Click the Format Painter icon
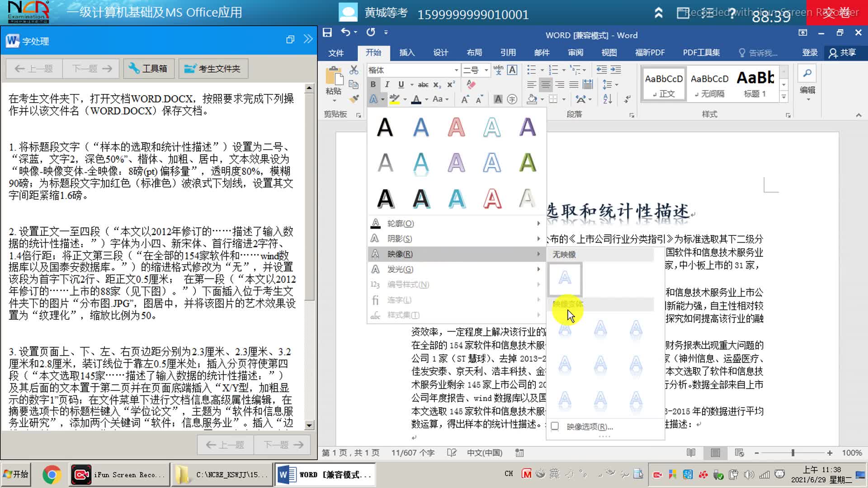The height and width of the screenshot is (488, 868). 354,99
